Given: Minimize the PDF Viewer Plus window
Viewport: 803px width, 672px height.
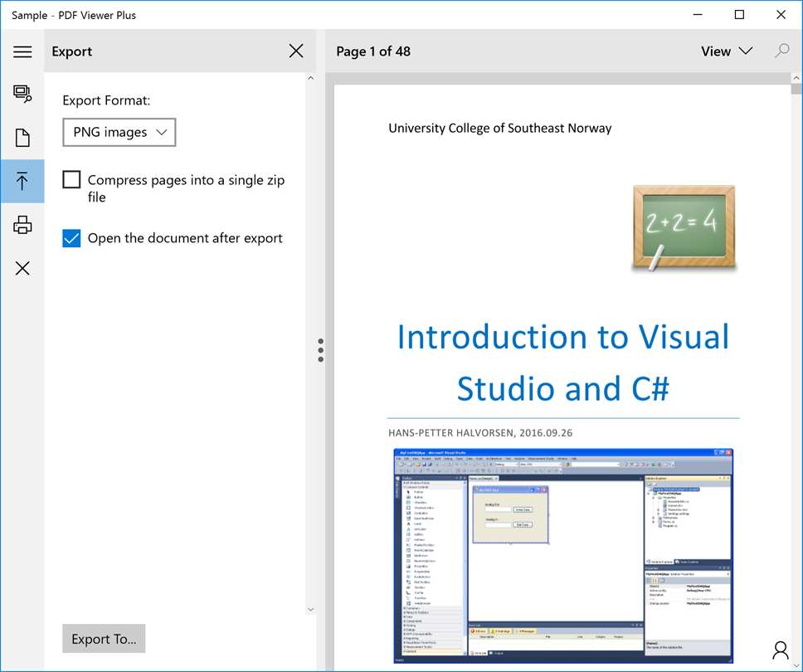Looking at the screenshot, I should 698,14.
